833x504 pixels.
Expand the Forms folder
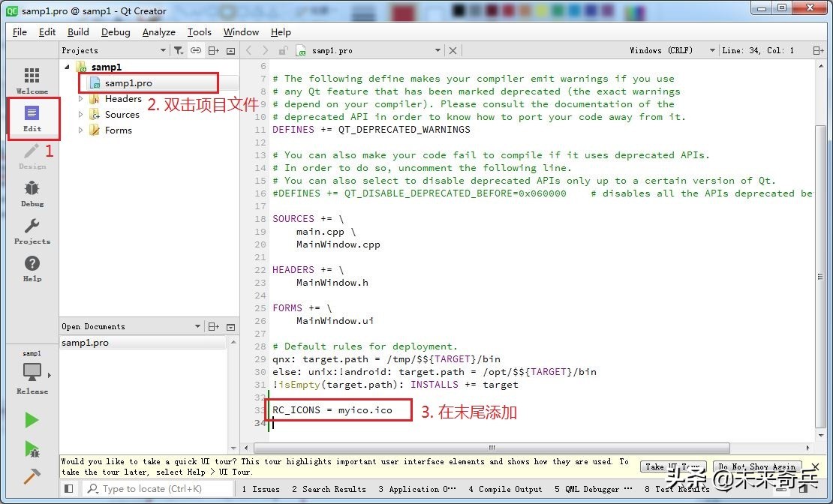[x=81, y=130]
